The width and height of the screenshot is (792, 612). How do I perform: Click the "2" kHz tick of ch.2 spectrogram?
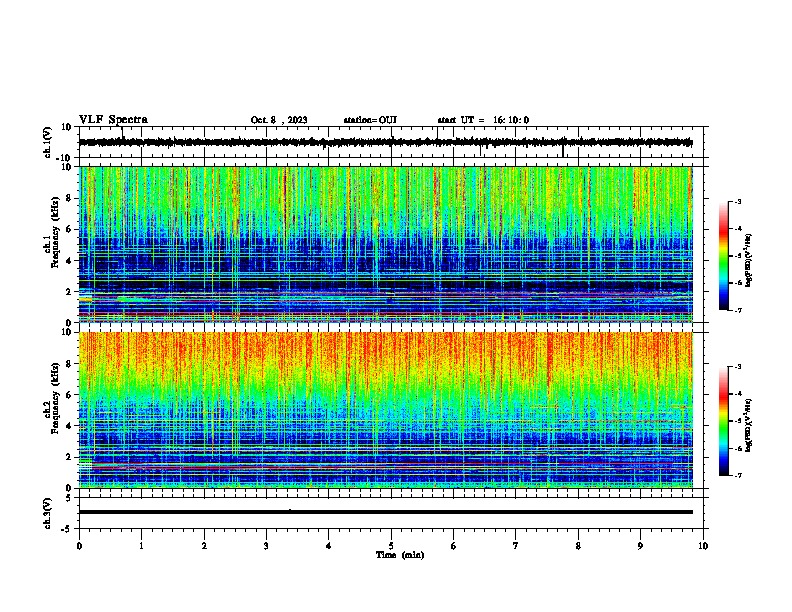click(x=70, y=457)
